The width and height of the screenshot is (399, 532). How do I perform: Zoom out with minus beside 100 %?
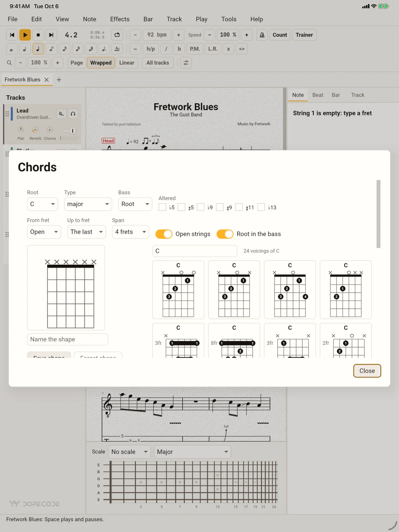coord(21,63)
